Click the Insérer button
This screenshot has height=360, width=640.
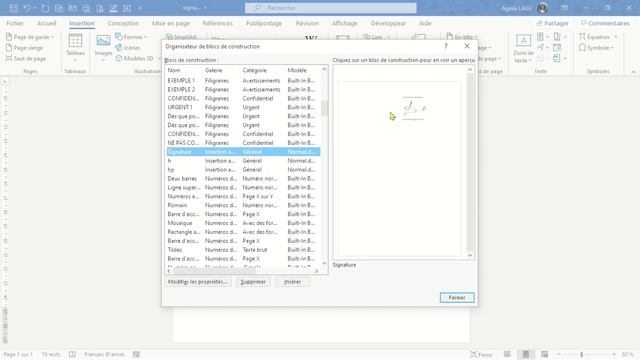292,282
